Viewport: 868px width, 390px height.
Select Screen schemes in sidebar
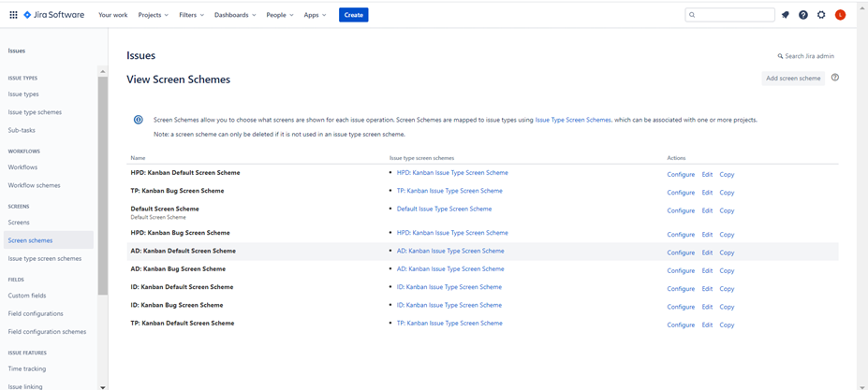pos(48,240)
